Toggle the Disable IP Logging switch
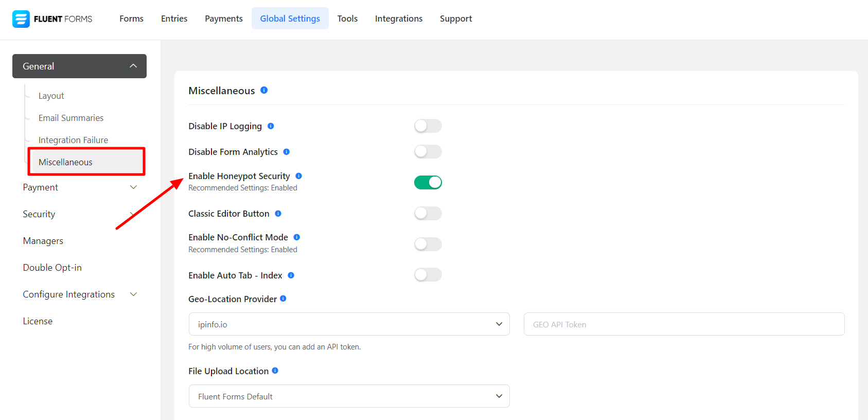 click(428, 126)
